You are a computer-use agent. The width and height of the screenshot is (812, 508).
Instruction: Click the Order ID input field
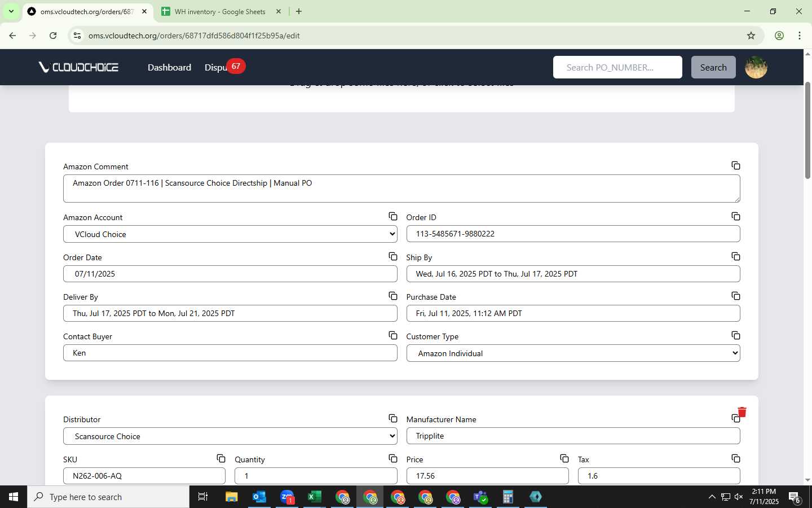[573, 234]
